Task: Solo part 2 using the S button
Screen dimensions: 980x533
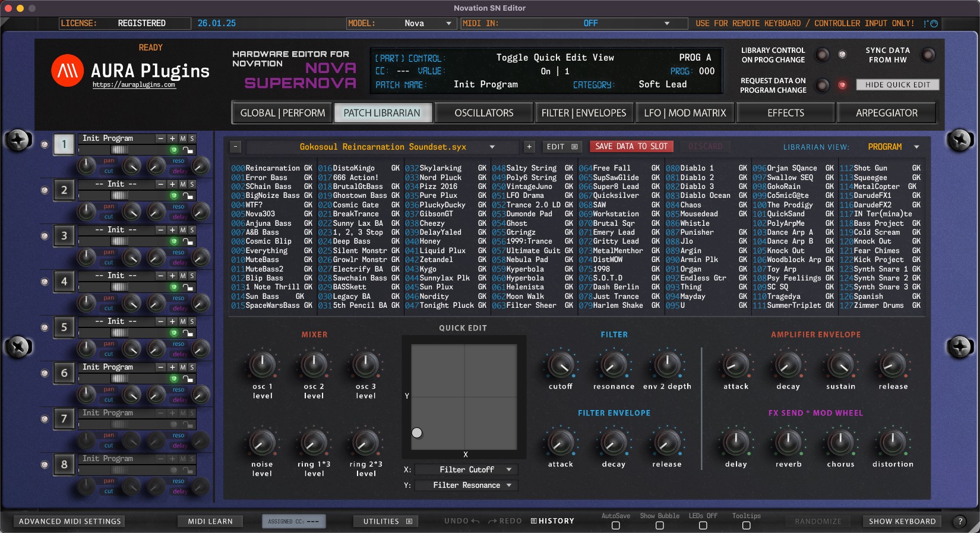Action: tap(192, 184)
